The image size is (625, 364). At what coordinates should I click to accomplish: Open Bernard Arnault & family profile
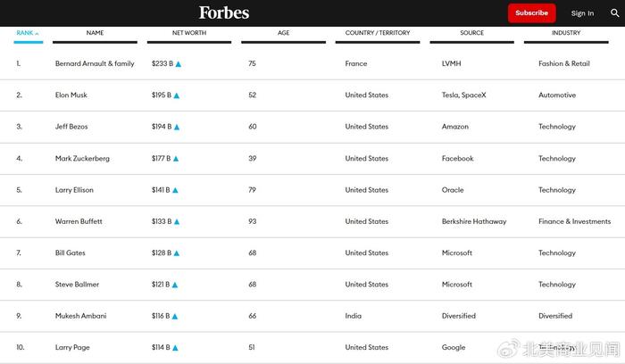pos(95,63)
